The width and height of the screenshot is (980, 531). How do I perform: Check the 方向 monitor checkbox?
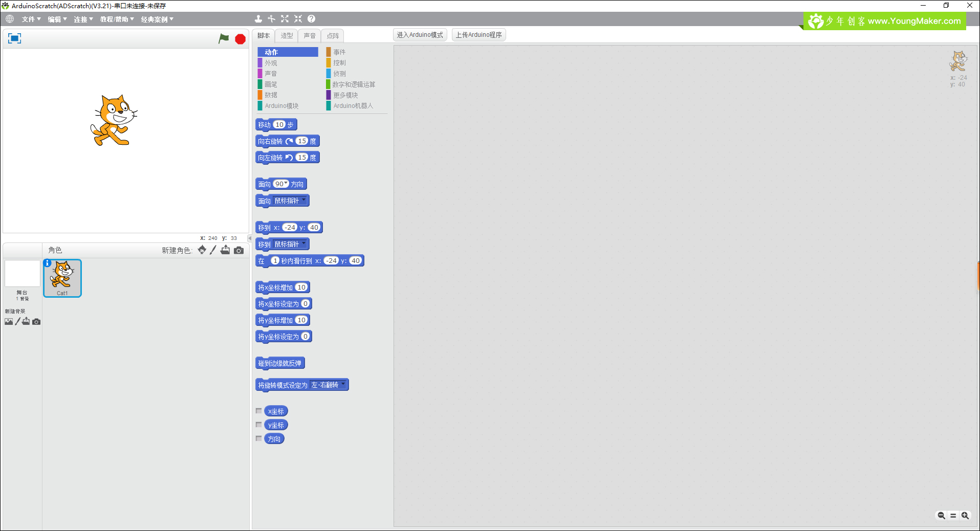[x=259, y=438]
